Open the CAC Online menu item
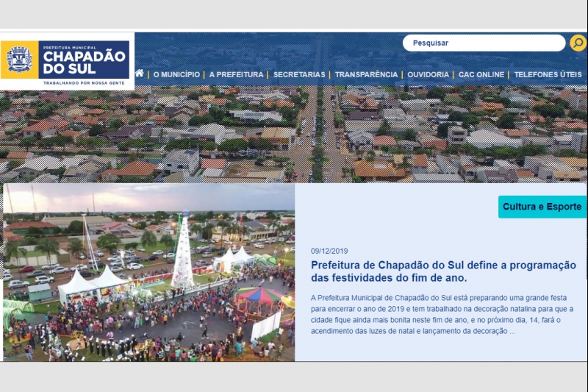 [x=481, y=74]
